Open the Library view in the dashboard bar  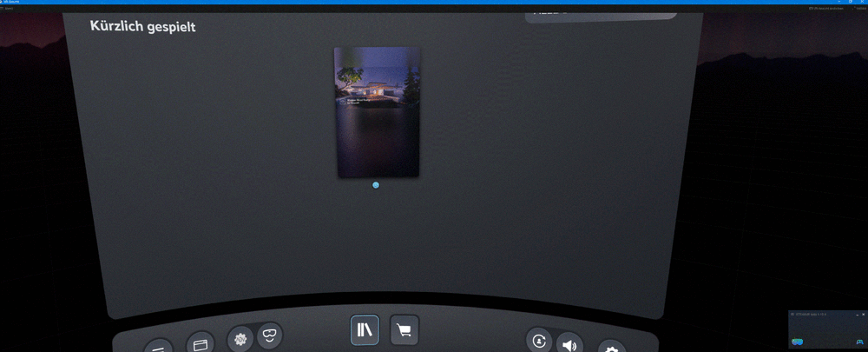pos(365,330)
